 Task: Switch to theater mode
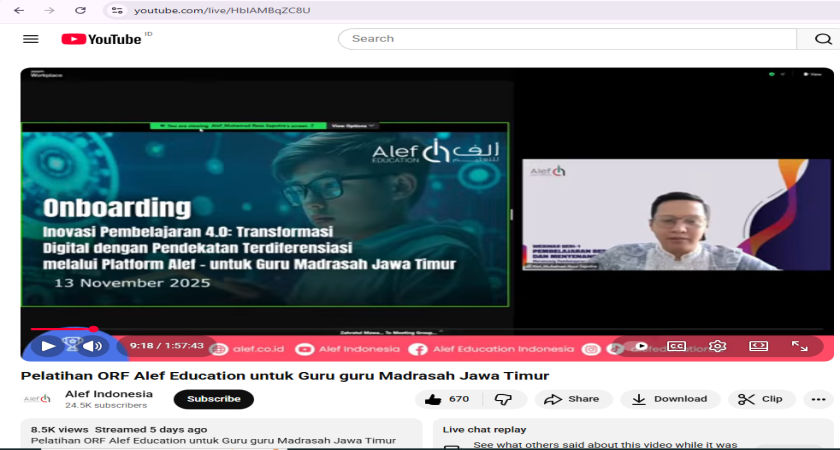[758, 346]
